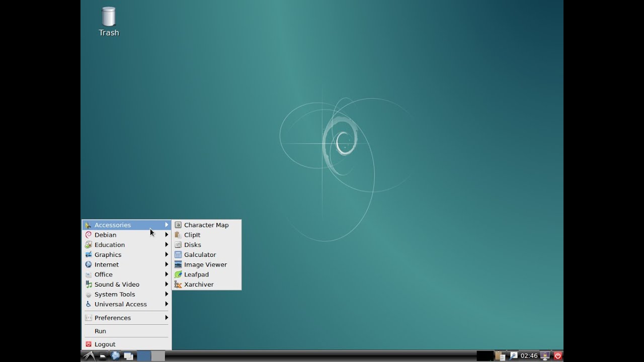Expand the Education submenu
This screenshot has width=644, height=362.
(126, 245)
